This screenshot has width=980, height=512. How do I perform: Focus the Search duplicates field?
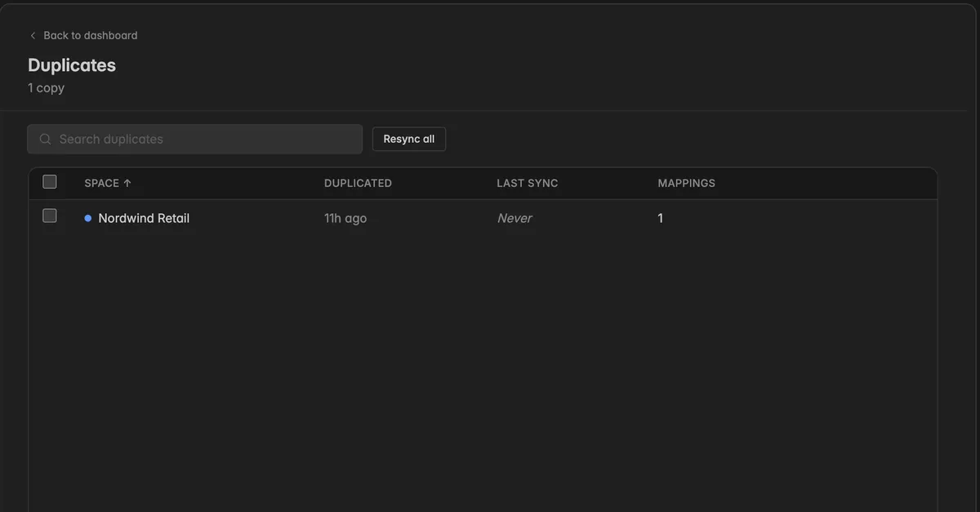[194, 139]
